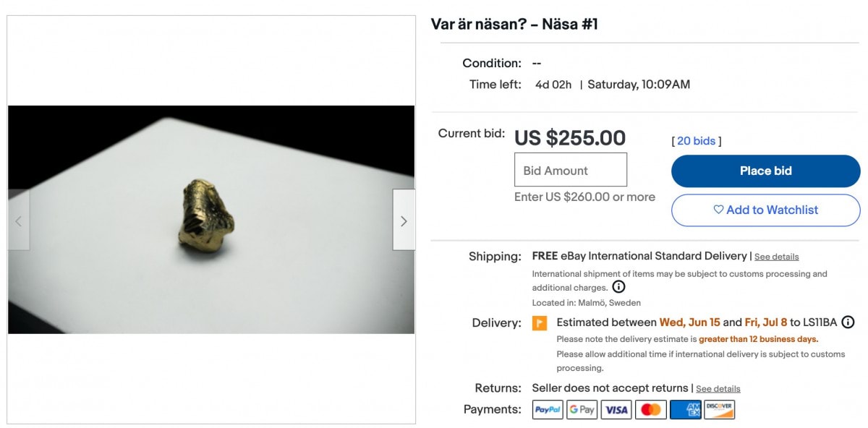
Task: Click the Visa card icon
Action: click(x=616, y=410)
